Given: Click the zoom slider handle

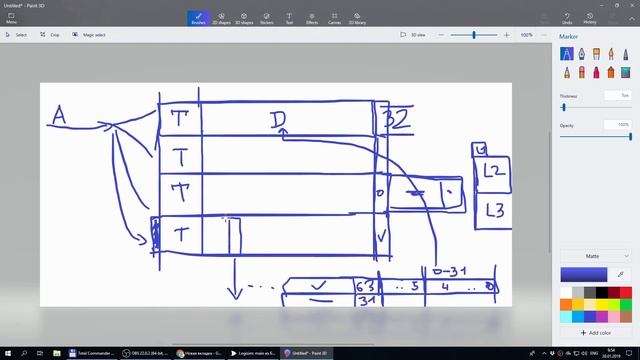Looking at the screenshot, I should [x=474, y=35].
